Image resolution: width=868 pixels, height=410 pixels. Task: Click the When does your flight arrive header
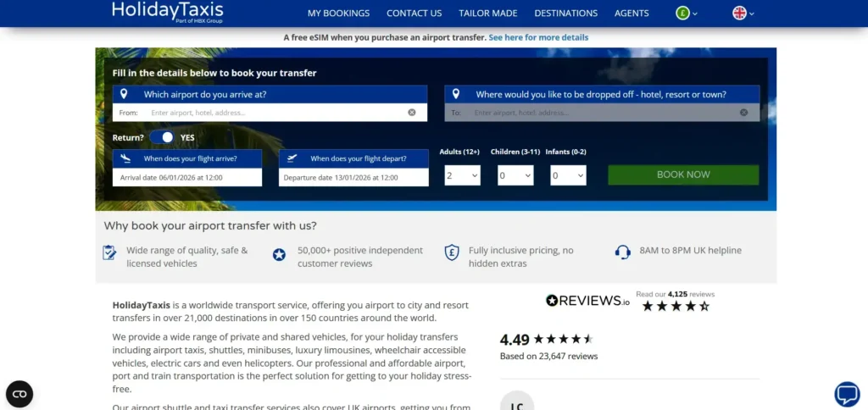tap(187, 158)
